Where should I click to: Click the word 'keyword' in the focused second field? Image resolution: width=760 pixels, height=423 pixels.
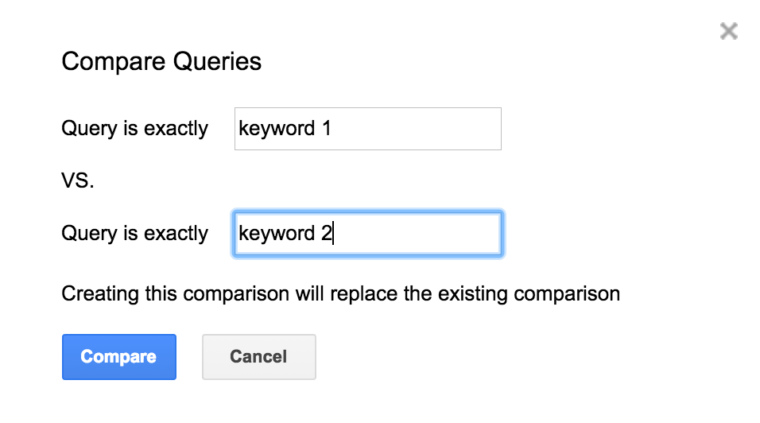tap(277, 234)
